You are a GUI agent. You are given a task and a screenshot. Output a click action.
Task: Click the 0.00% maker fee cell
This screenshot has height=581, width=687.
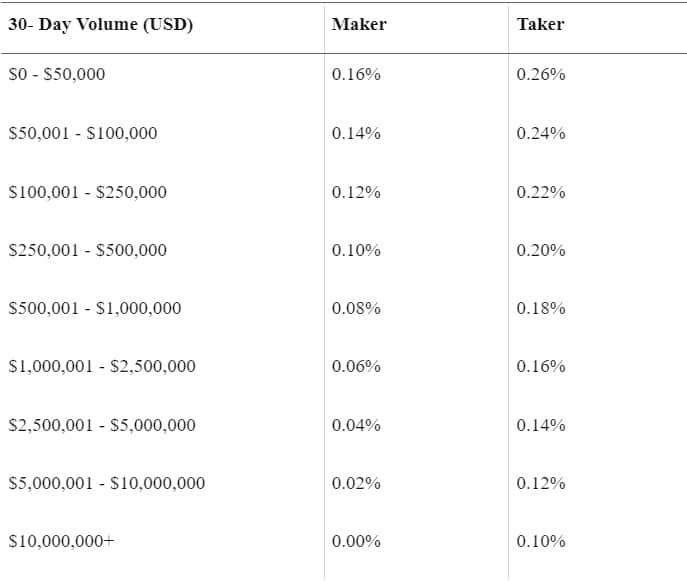pyautogui.click(x=356, y=541)
